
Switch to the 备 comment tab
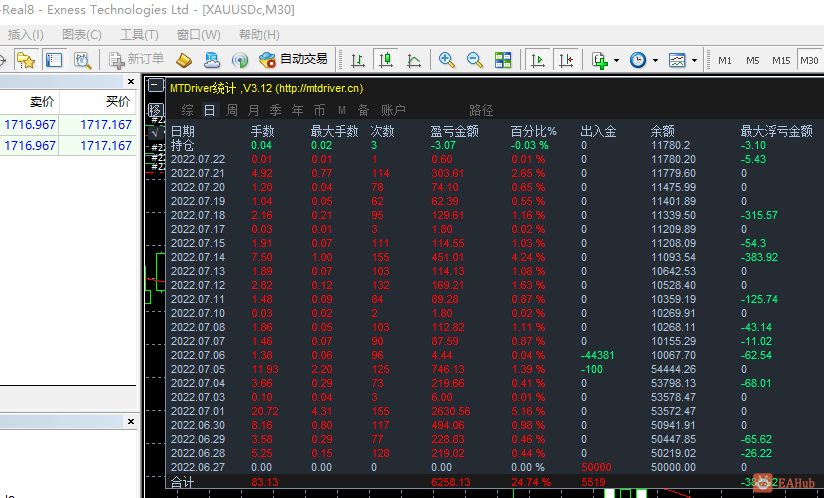363,110
